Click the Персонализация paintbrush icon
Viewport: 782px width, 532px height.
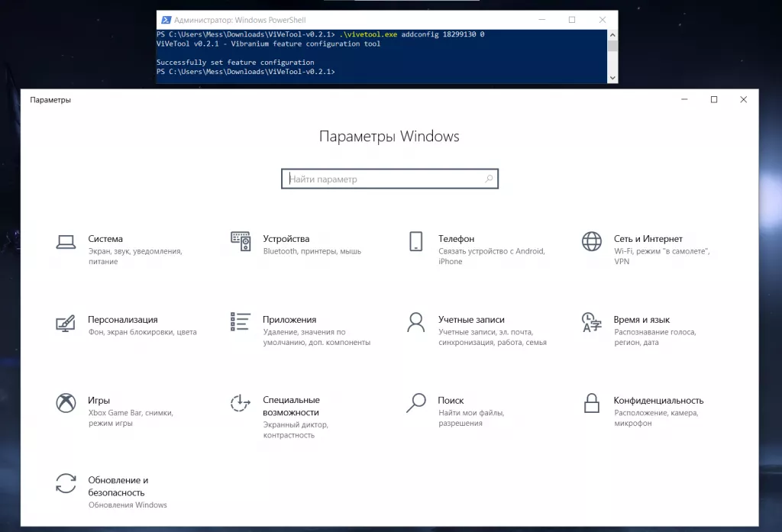(66, 323)
